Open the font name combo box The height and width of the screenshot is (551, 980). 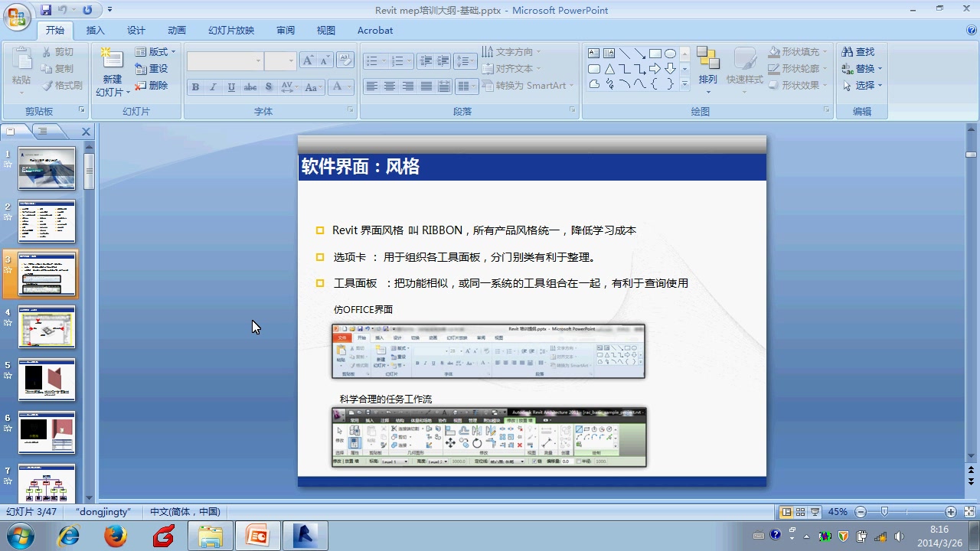click(225, 61)
